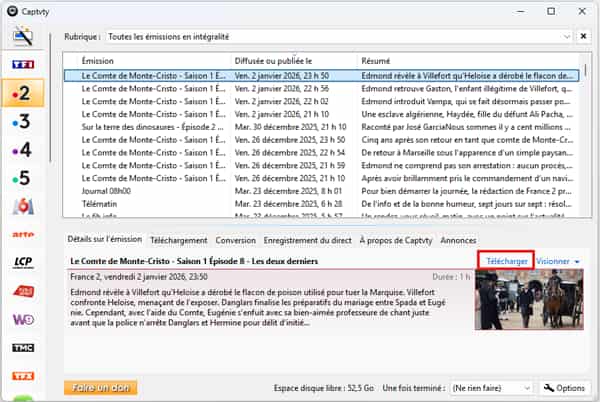
Task: Select the TF1 channel icon
Action: [x=22, y=65]
